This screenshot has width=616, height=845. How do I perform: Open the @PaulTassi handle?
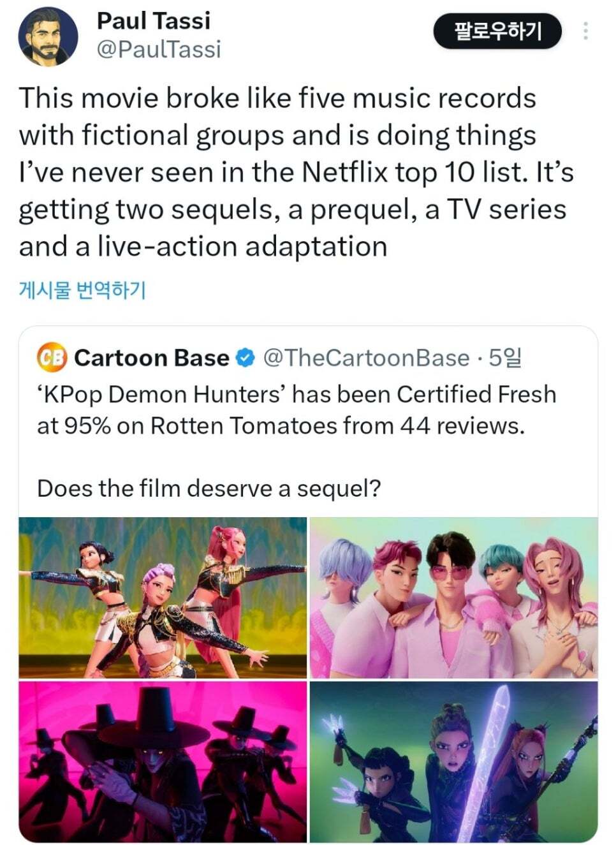(159, 50)
